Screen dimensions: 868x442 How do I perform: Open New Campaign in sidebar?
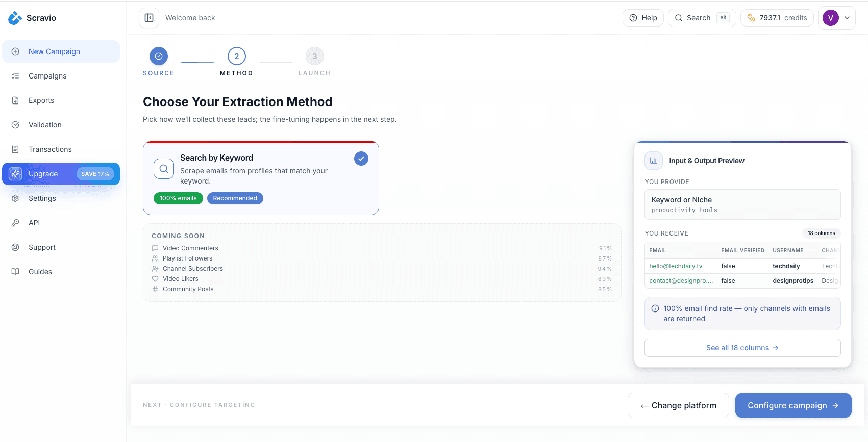click(x=61, y=51)
